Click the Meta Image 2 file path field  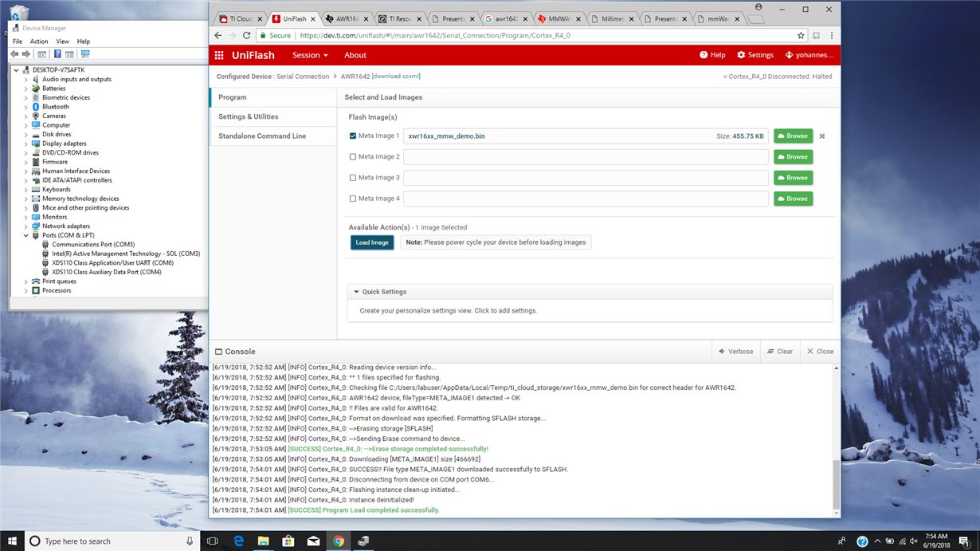pos(586,157)
